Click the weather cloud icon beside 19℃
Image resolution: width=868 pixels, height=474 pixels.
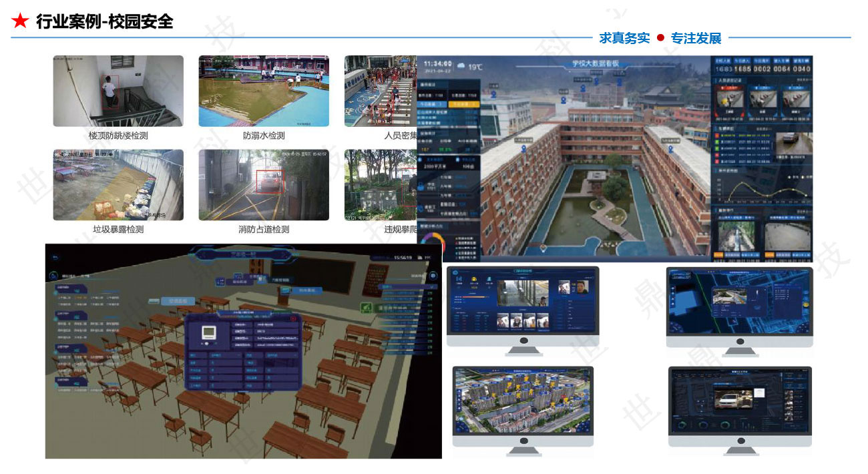461,66
